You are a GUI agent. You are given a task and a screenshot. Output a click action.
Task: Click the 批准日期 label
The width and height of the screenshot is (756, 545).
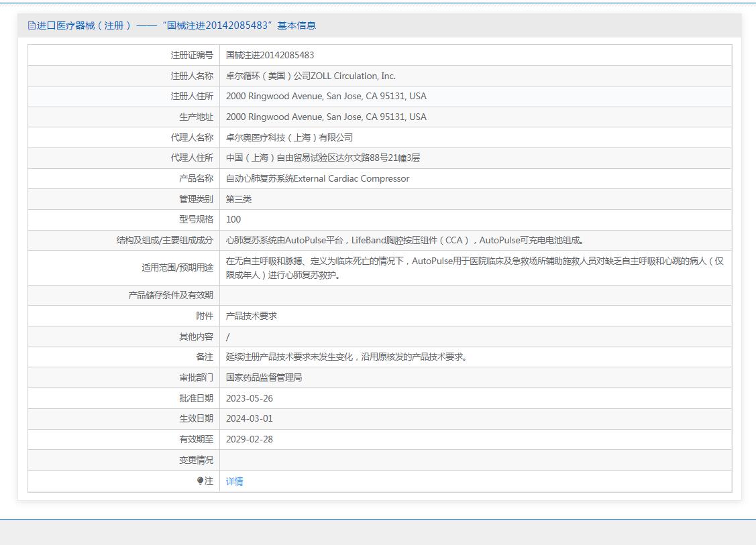197,398
